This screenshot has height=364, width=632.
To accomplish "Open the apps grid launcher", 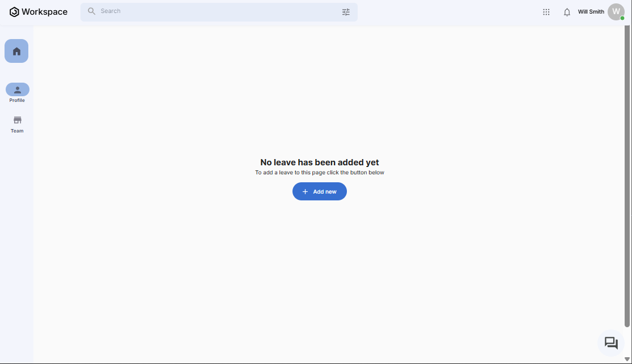I will tap(546, 12).
